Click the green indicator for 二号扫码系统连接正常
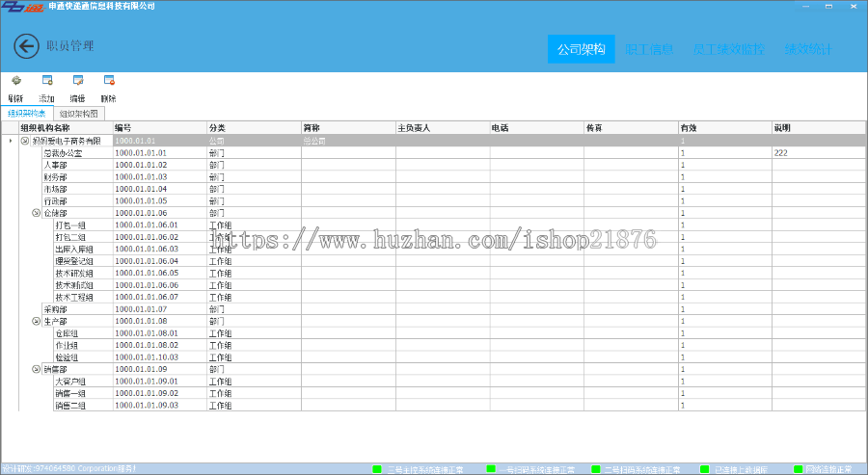This screenshot has width=868, height=475. [x=596, y=469]
